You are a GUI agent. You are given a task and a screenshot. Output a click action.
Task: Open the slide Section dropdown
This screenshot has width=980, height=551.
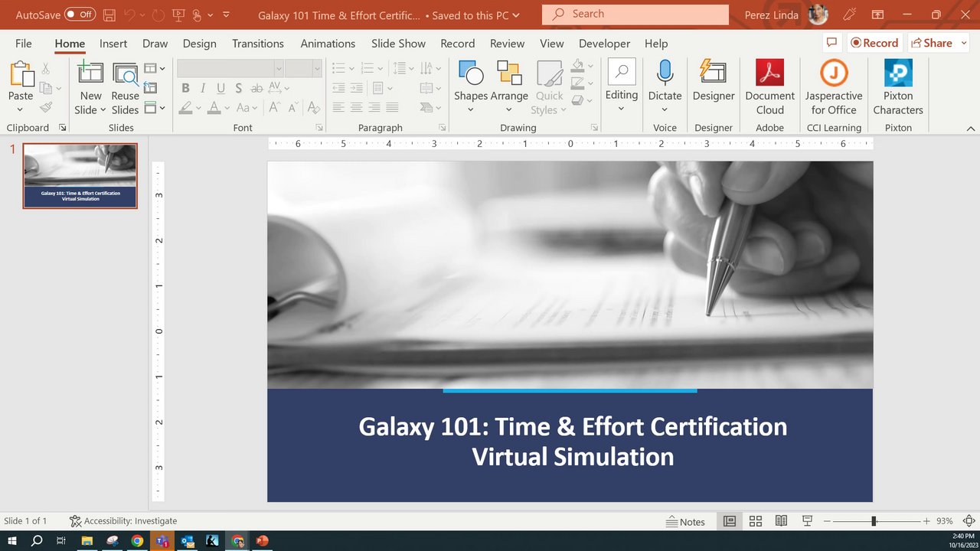click(x=155, y=108)
